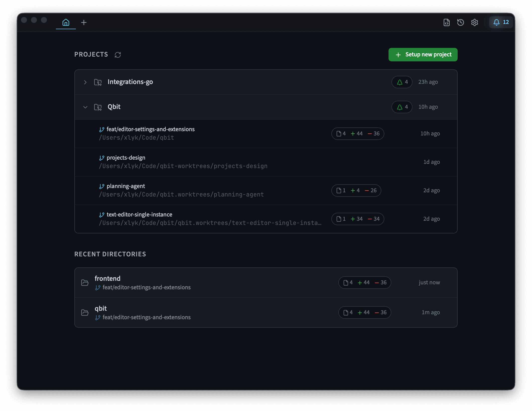Click diff stats badge in qbit directory row
Viewport: 532px width, 411px height.
click(365, 312)
